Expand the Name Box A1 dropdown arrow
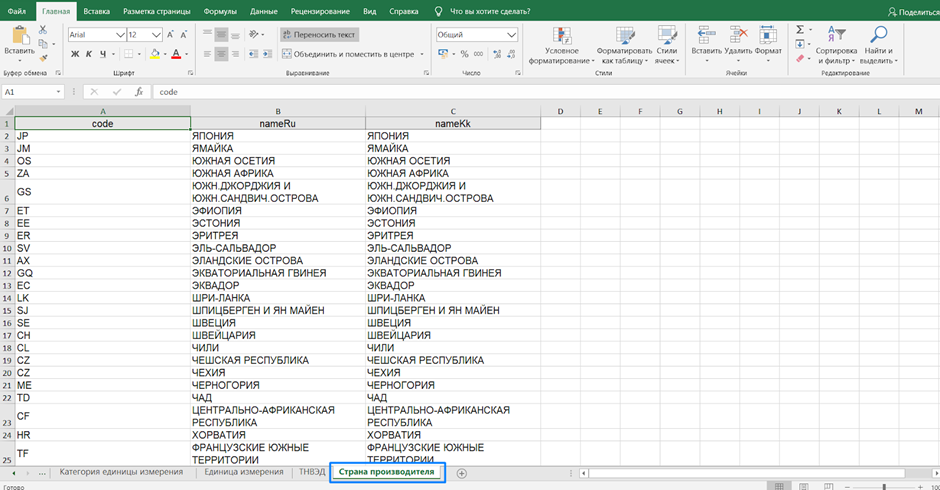The image size is (940, 490). pyautogui.click(x=58, y=92)
